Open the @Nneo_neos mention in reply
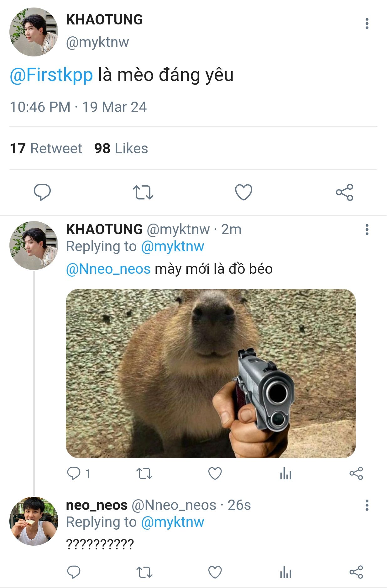 tap(108, 269)
